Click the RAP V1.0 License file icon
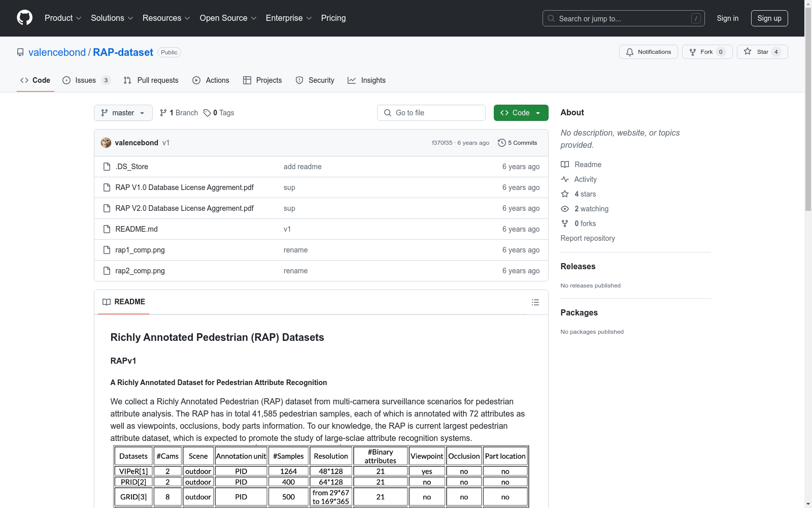This screenshot has width=812, height=508. 107,187
